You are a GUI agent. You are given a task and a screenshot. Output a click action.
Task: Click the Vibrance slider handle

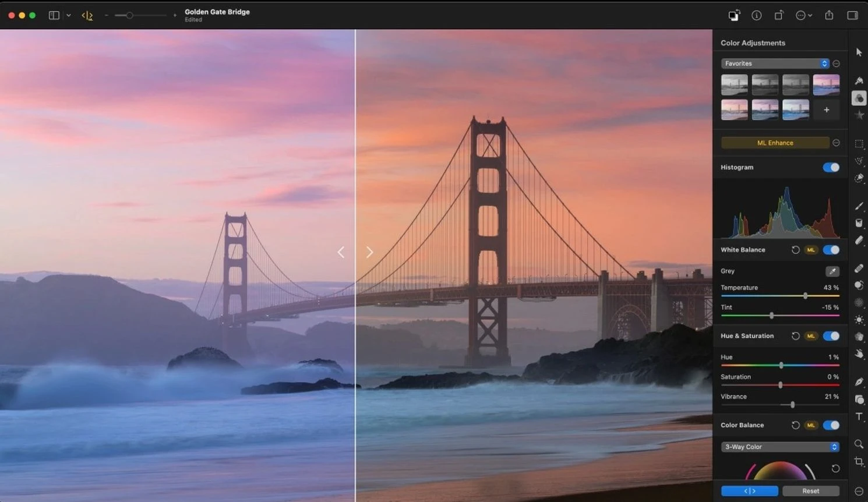pos(792,405)
